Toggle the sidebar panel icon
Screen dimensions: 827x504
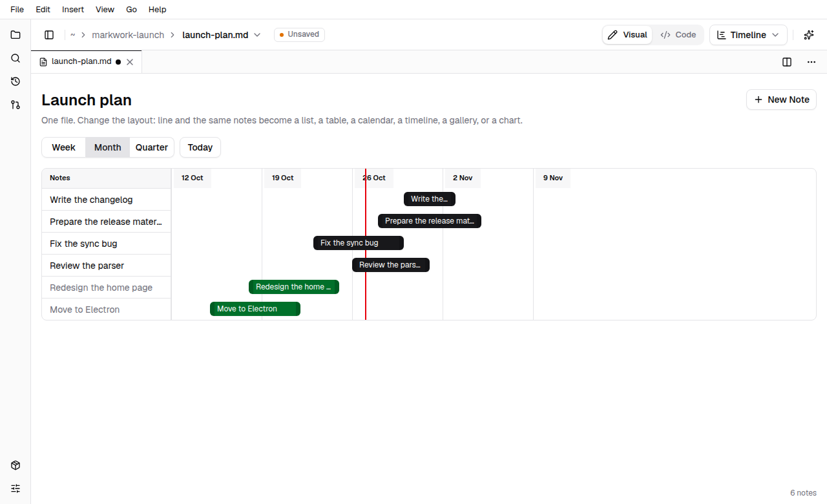tap(49, 35)
